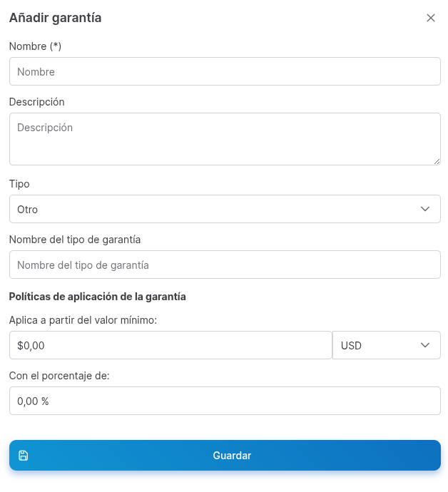This screenshot has width=448, height=492.
Task: Click the Añadir garantía dialog title
Action: (55, 18)
